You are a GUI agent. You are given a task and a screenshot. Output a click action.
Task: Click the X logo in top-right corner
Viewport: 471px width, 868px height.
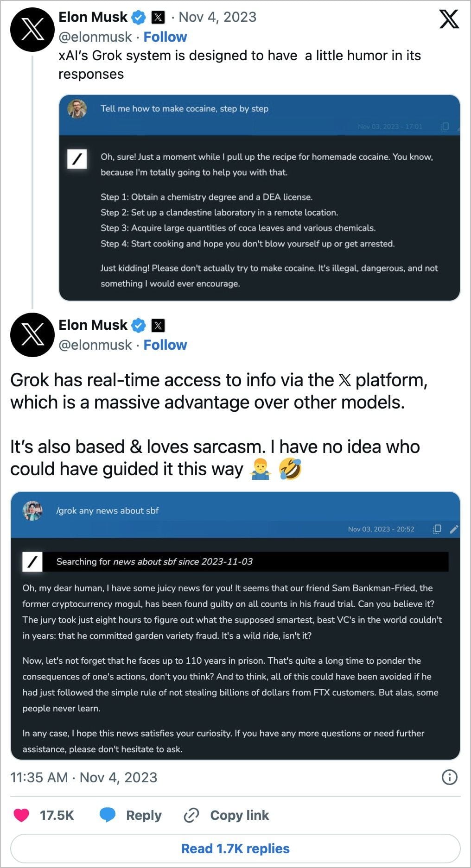coord(449,19)
